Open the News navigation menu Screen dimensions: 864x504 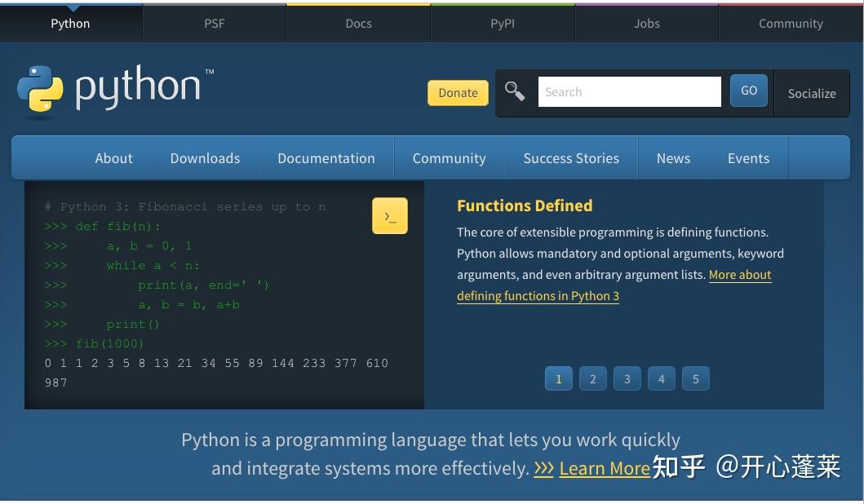pos(673,158)
